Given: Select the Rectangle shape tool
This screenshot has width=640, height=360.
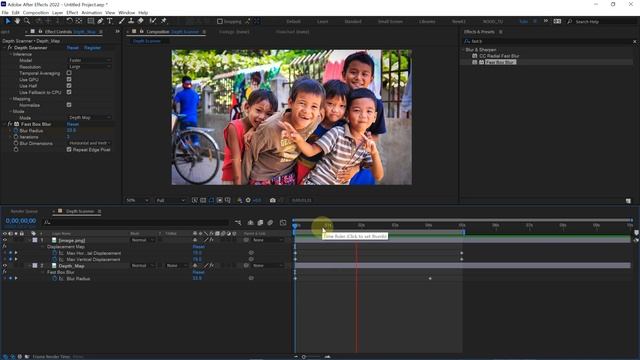Looking at the screenshot, I should pos(91,21).
